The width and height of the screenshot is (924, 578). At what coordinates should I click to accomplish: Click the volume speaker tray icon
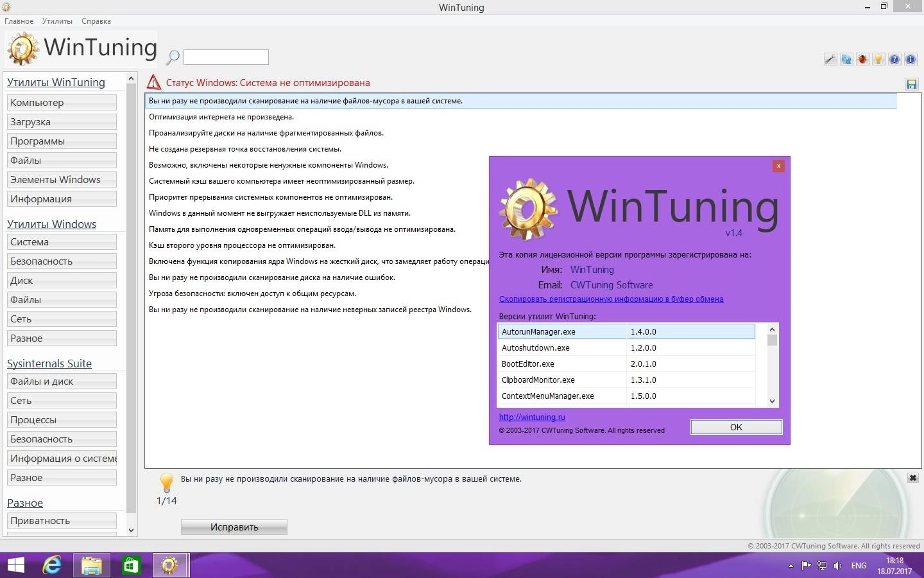point(837,566)
